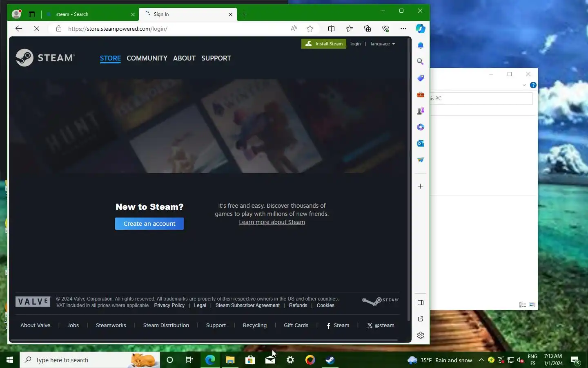Open the Refunds footer link
The image size is (588, 368).
298,305
